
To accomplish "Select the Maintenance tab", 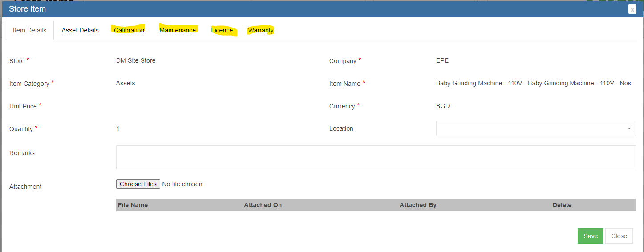I will click(178, 30).
